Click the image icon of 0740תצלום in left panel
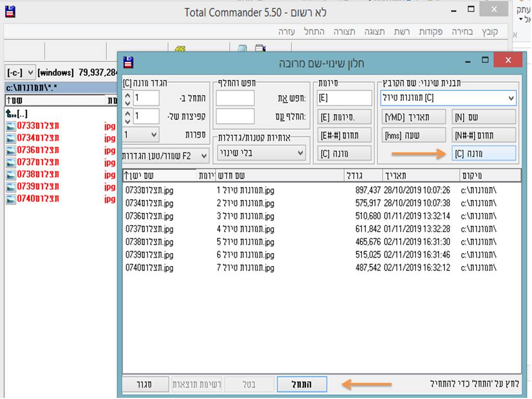 [11, 199]
